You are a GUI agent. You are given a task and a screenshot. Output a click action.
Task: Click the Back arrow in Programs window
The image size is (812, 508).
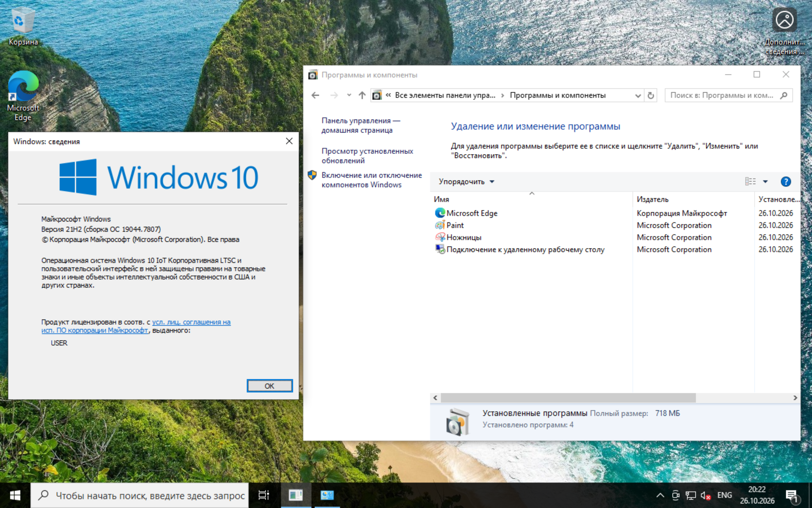click(x=315, y=95)
